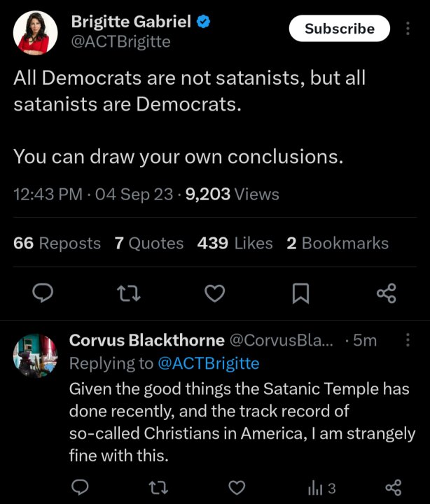Viewport: 430px width, 504px height.
Task: View analytics on the reply showing 3
Action: click(x=321, y=489)
